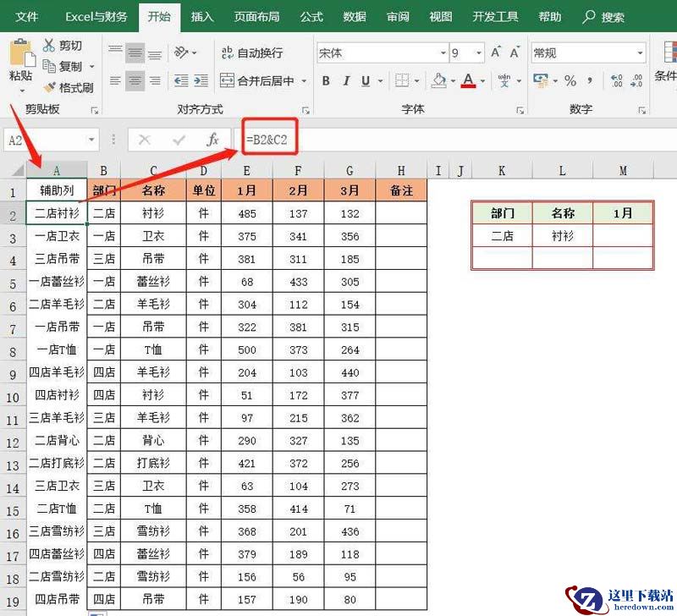
Task: Click cell A2 containing 二店衬衫
Action: tap(57, 213)
